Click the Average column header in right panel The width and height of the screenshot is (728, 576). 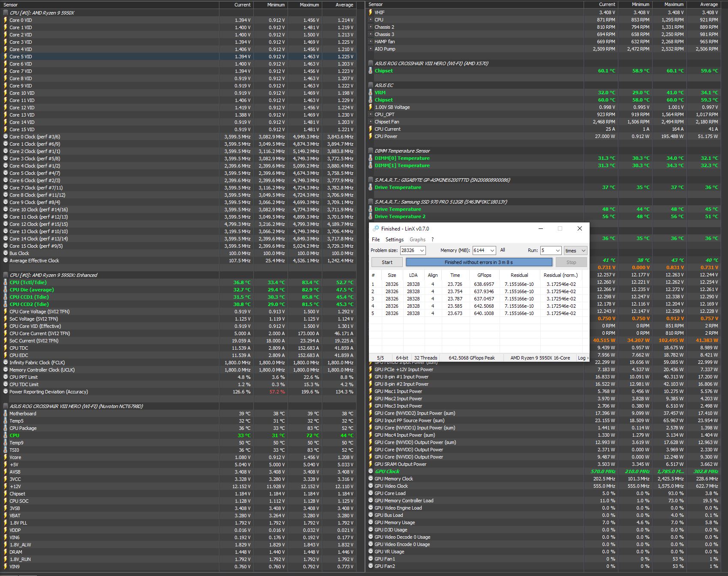coord(704,5)
